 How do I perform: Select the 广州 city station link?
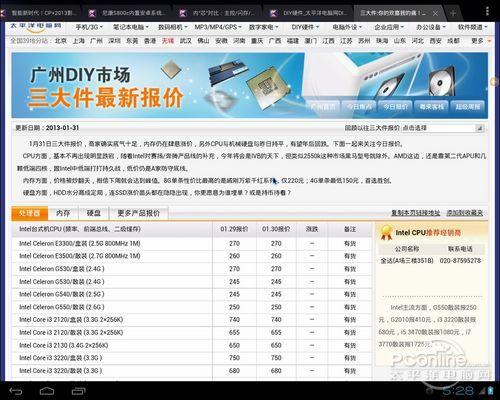pyautogui.click(x=96, y=41)
